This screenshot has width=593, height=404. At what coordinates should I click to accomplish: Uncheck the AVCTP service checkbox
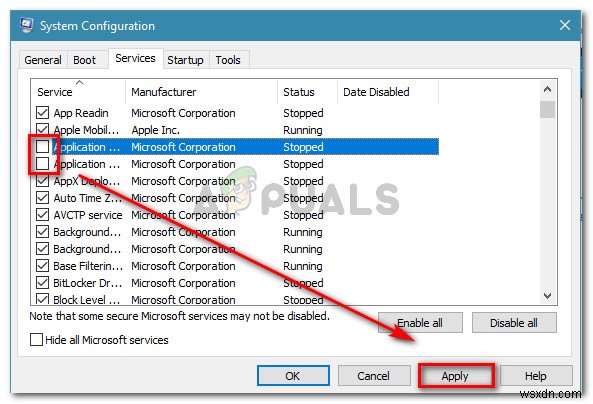(42, 215)
